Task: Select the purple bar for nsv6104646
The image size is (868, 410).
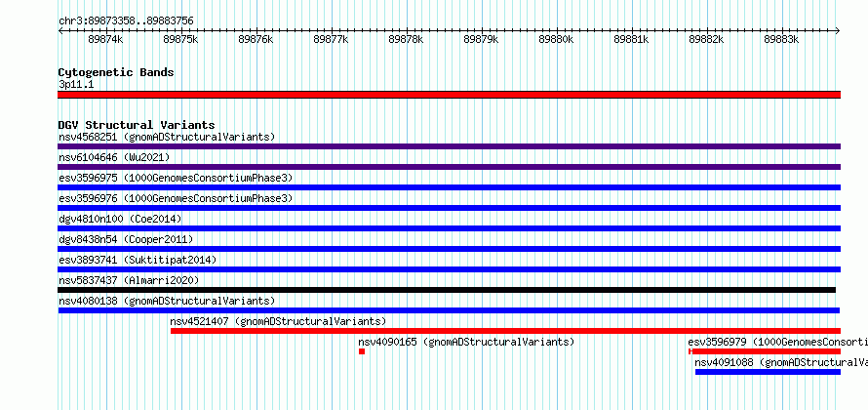Action: pos(450,167)
